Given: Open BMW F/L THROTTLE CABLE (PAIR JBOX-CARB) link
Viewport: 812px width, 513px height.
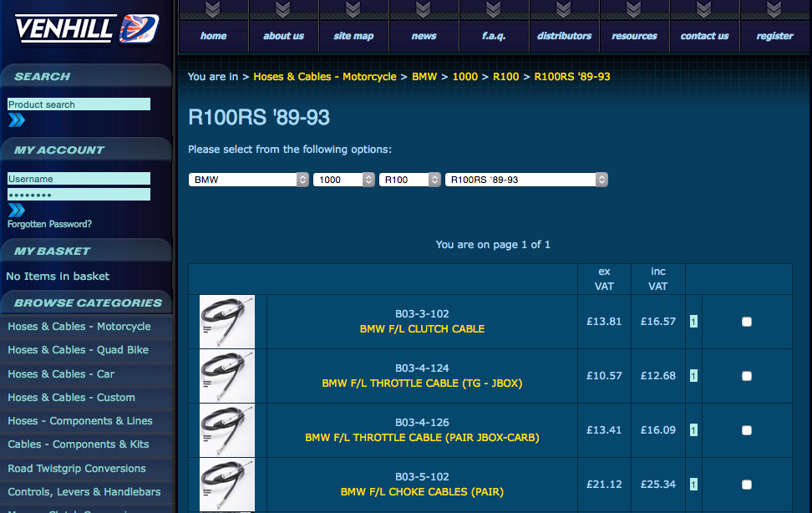Looking at the screenshot, I should [x=422, y=438].
